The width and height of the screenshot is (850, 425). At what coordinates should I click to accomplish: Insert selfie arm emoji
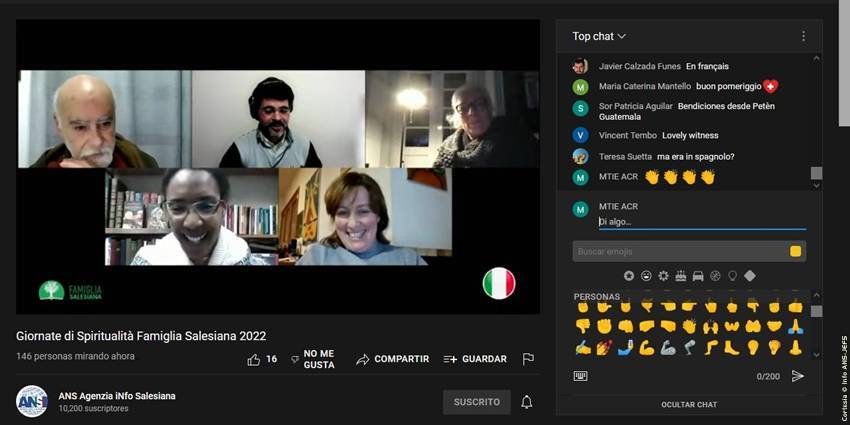point(625,347)
